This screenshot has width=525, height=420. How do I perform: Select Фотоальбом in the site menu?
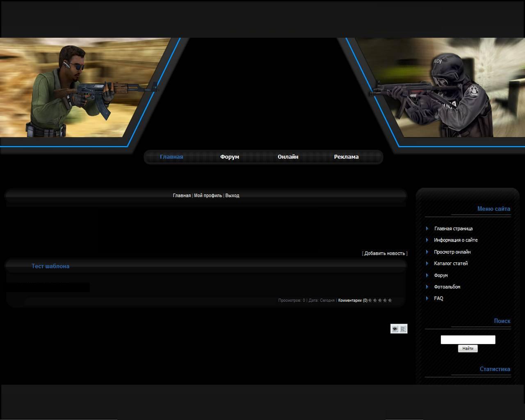pos(447,287)
